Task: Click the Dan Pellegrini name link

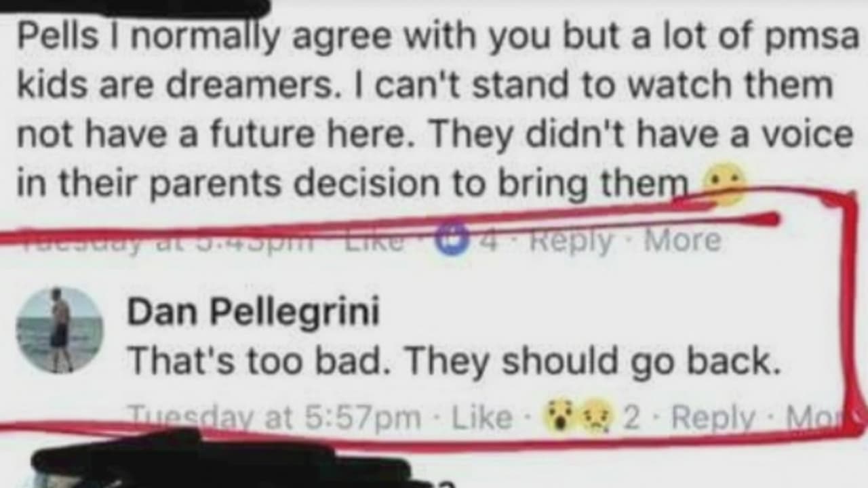Action: click(253, 312)
